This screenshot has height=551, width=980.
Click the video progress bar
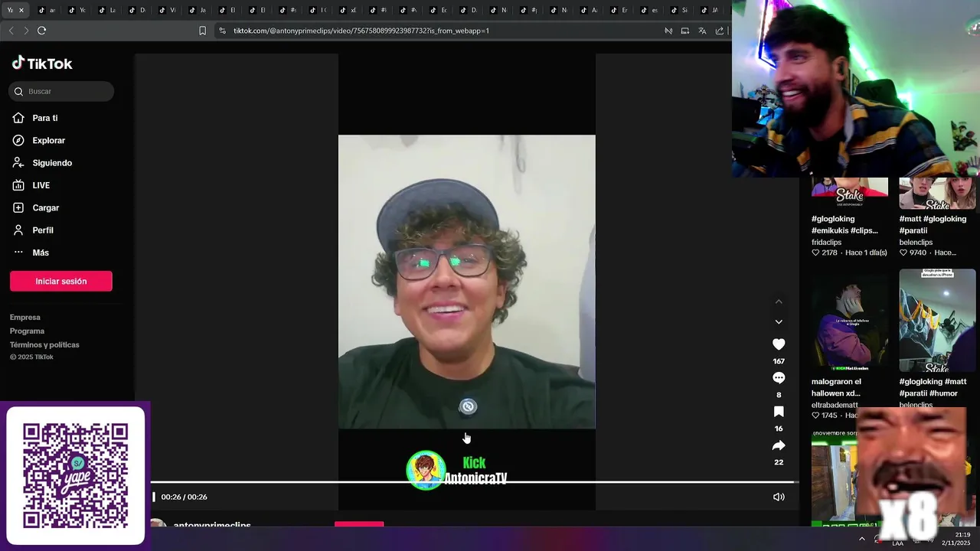472,482
